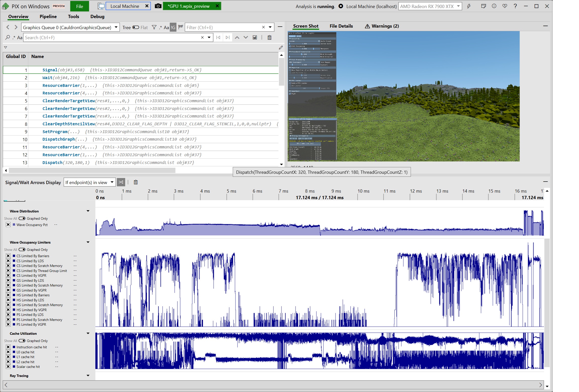Click the pencil edit icon above the event list

pos(281,47)
